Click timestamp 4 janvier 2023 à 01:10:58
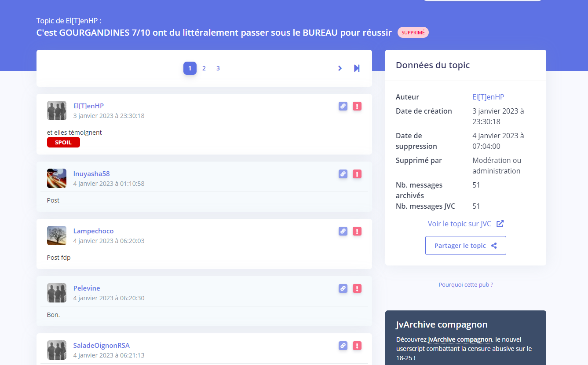This screenshot has height=365, width=588. click(x=109, y=184)
